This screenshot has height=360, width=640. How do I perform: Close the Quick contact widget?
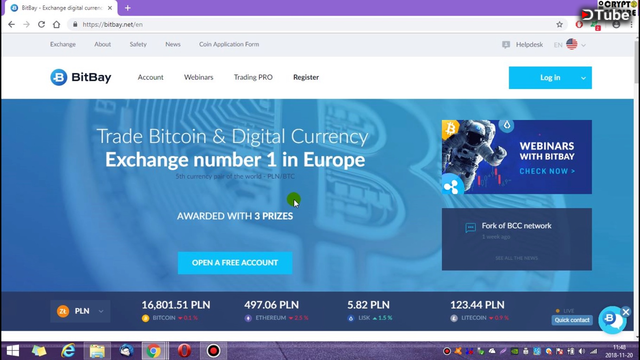(x=626, y=312)
